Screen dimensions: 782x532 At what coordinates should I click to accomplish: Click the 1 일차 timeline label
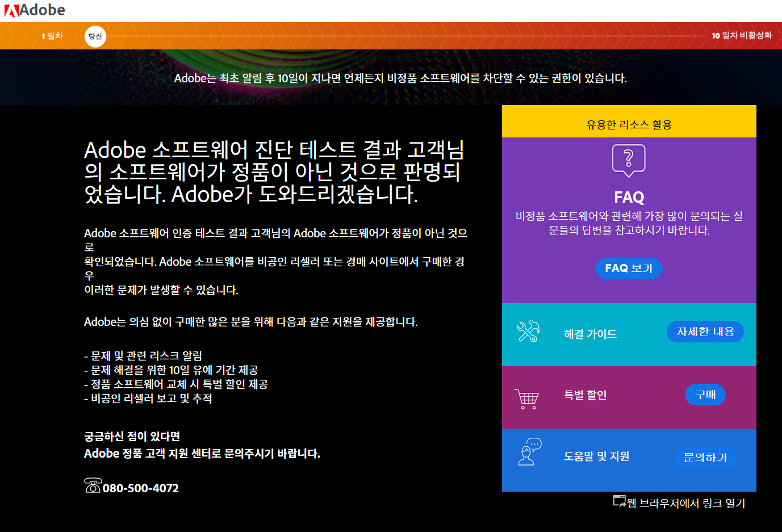click(x=52, y=36)
